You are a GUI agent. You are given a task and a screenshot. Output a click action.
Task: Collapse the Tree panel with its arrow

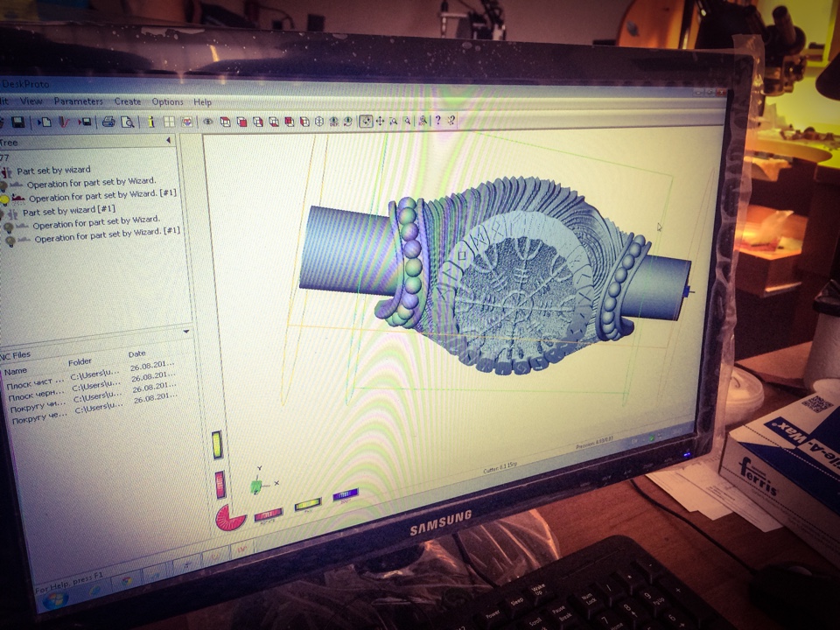pos(168,140)
